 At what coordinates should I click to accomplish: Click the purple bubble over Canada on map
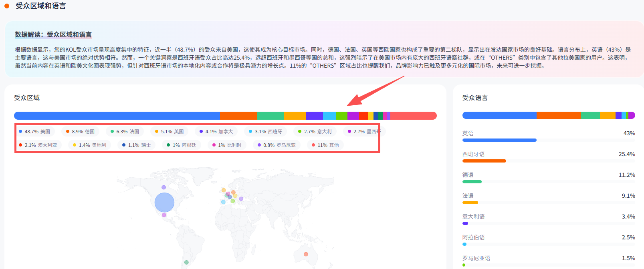click(x=164, y=187)
